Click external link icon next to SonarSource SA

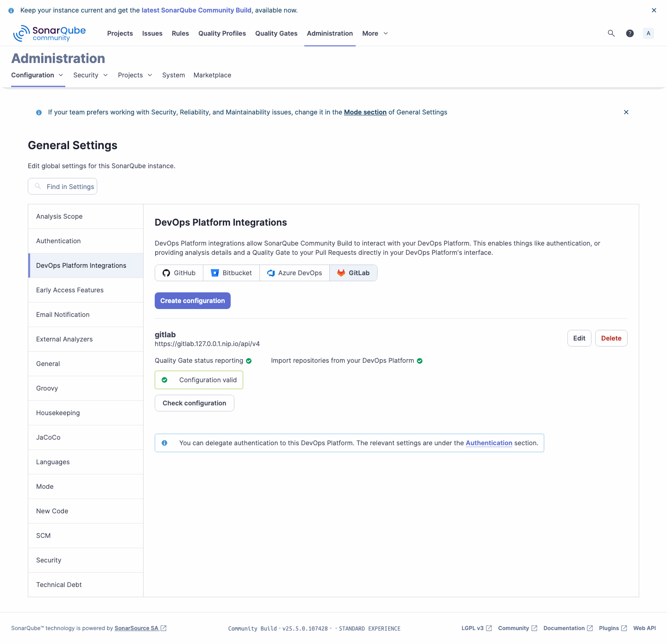[x=164, y=628]
